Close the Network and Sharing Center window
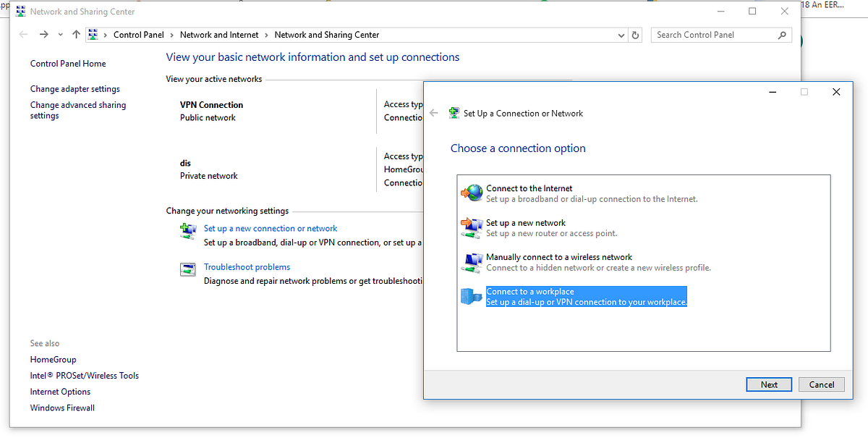This screenshot has width=868, height=438. 785,12
